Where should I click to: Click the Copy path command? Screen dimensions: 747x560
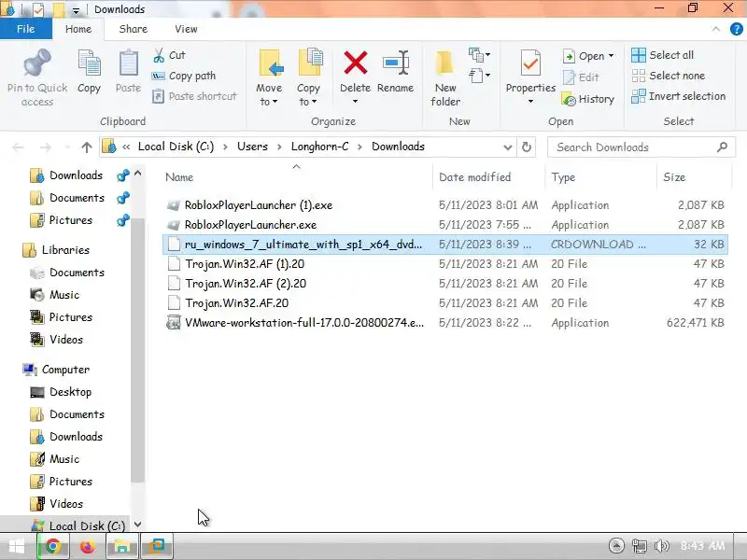pyautogui.click(x=184, y=76)
